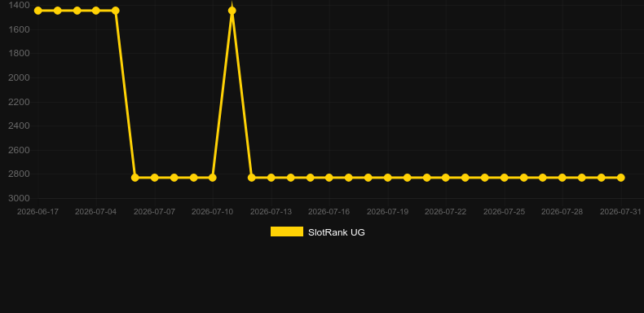Click the 2026-07-16 x-axis label
644x313 pixels.
tap(329, 212)
